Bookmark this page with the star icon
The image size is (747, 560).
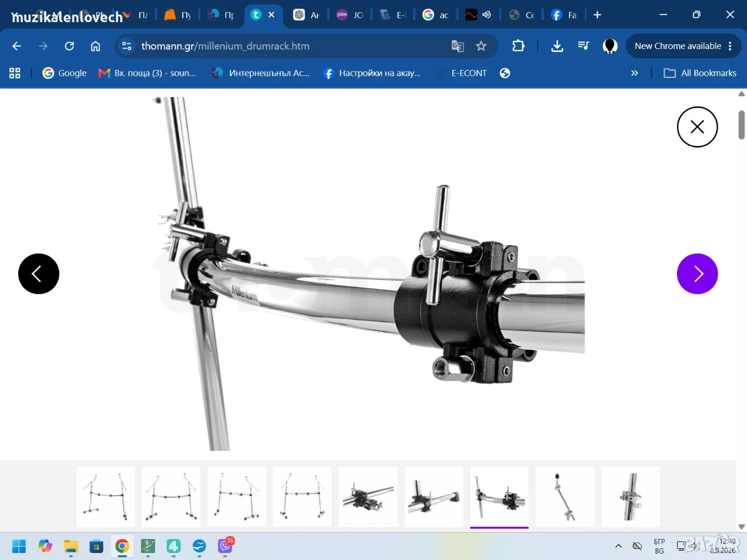tap(481, 46)
